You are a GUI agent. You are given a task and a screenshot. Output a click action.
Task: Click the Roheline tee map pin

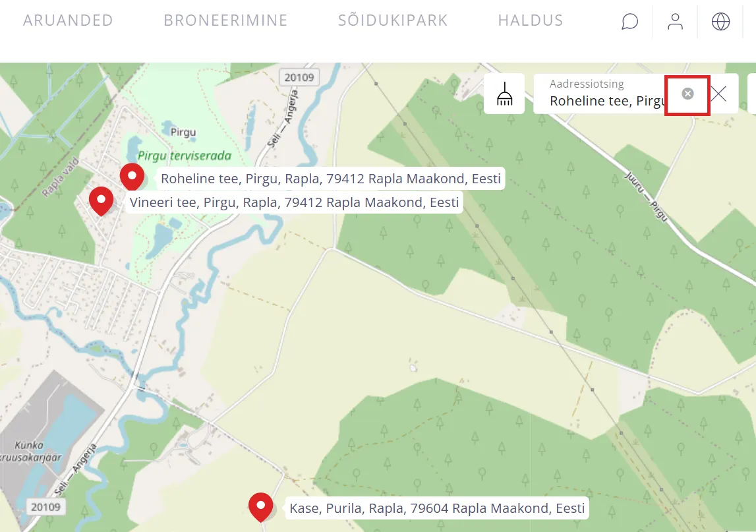tap(132, 177)
